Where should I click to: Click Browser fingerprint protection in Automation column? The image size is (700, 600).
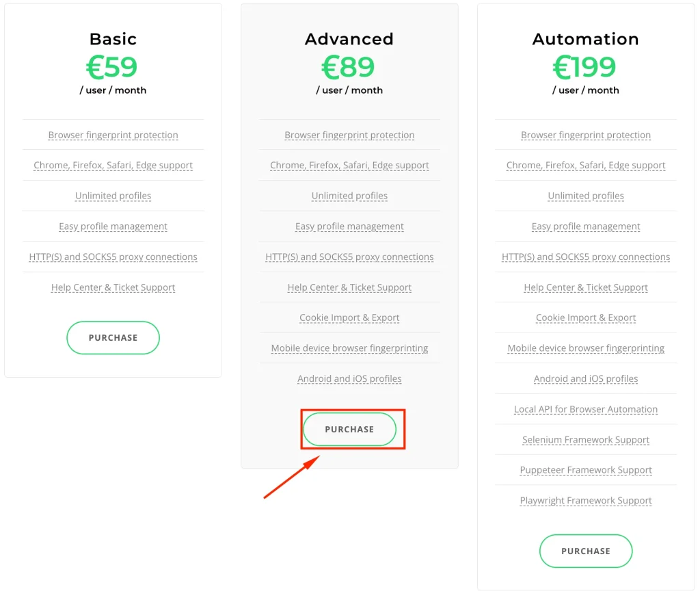point(585,135)
